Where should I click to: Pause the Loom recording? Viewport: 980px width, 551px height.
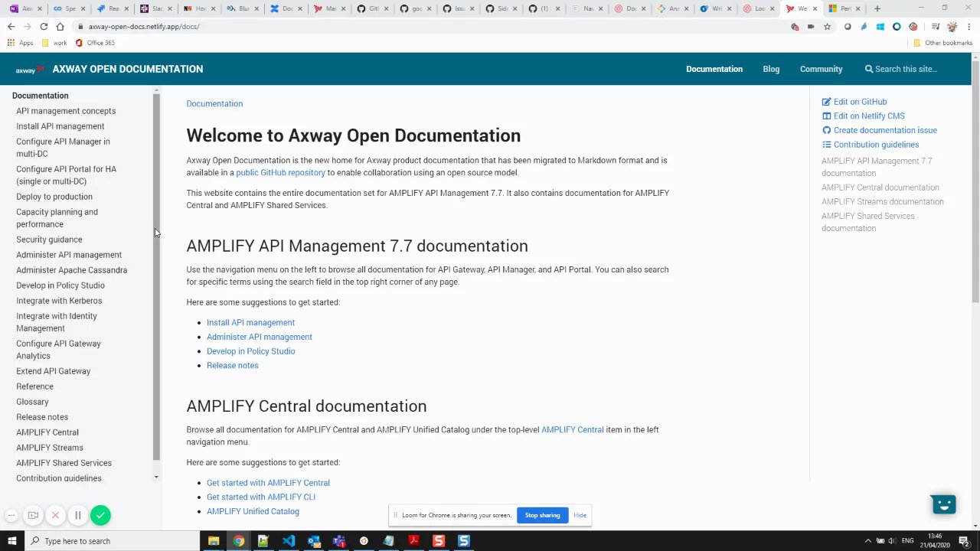click(x=77, y=516)
